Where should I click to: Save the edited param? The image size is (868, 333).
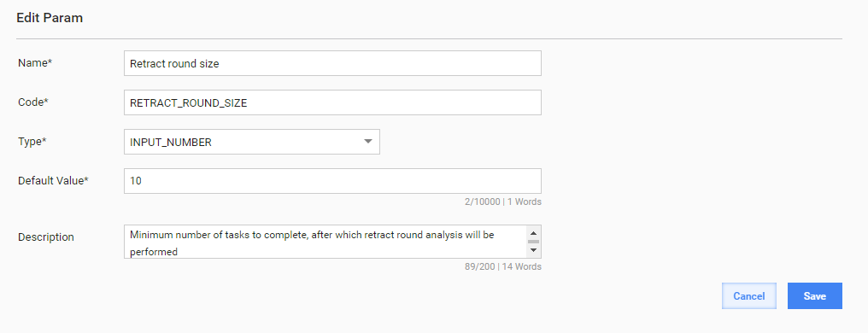click(815, 296)
